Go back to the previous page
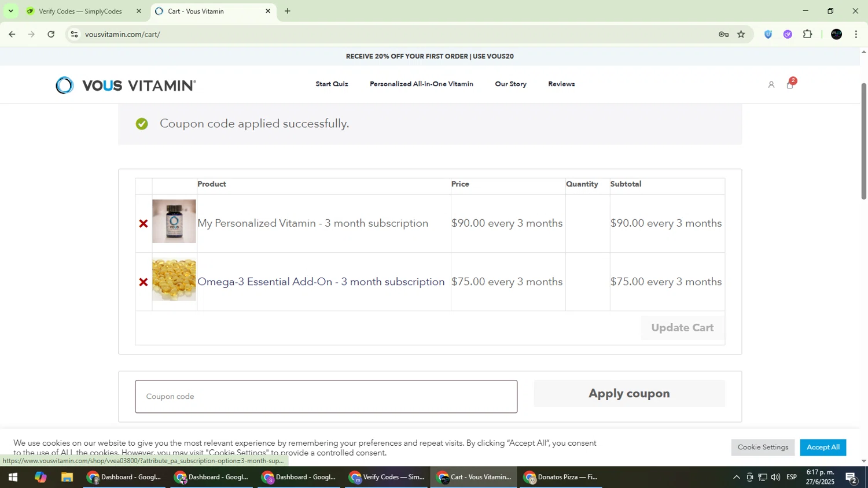Image resolution: width=868 pixels, height=488 pixels. coord(12,34)
